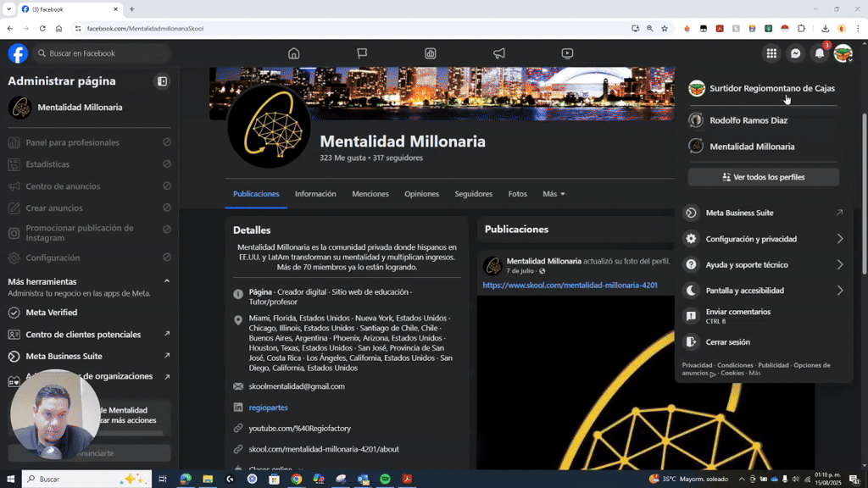
Task: Reload the browser page
Action: pyautogui.click(x=42, y=28)
